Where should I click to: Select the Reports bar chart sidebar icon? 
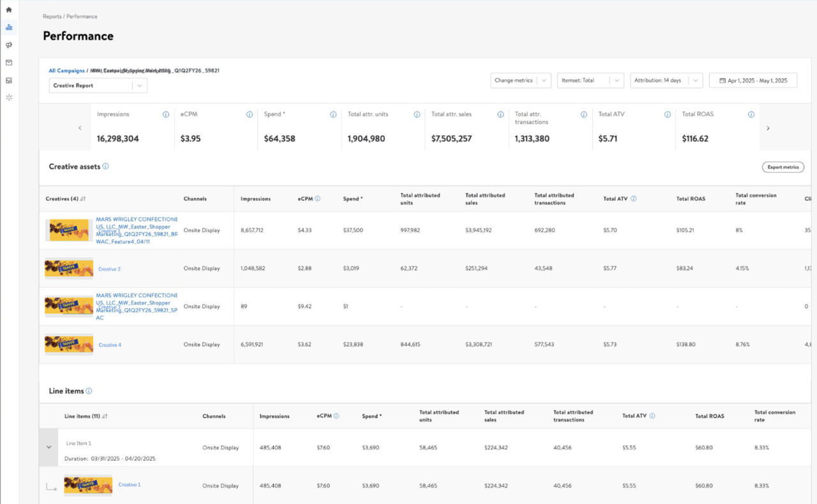point(9,27)
